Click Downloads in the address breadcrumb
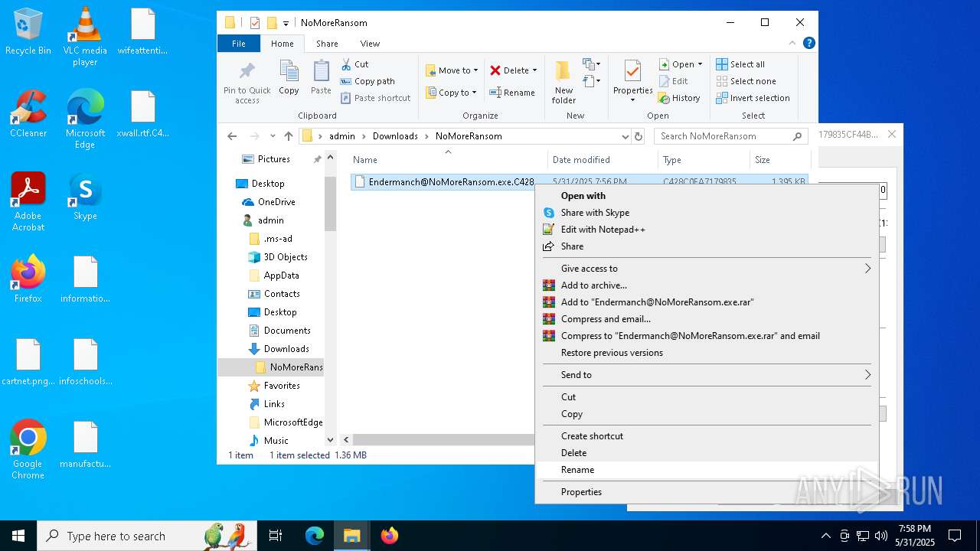This screenshot has width=980, height=551. (x=395, y=136)
